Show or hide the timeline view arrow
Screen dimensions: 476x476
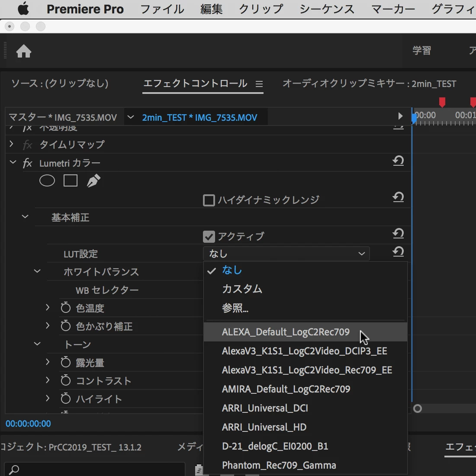click(x=400, y=116)
